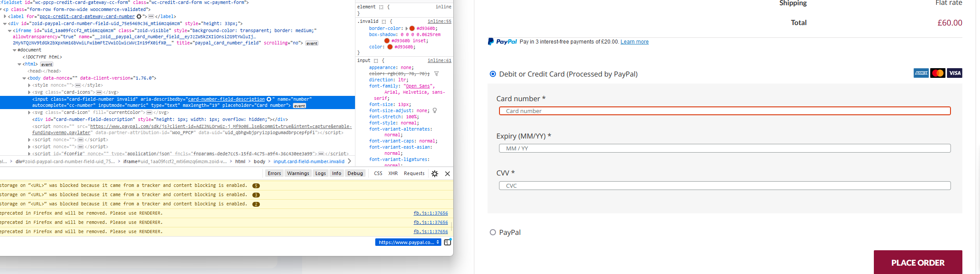The width and height of the screenshot is (980, 274).
Task: Click the Visa card icon
Action: (x=954, y=73)
